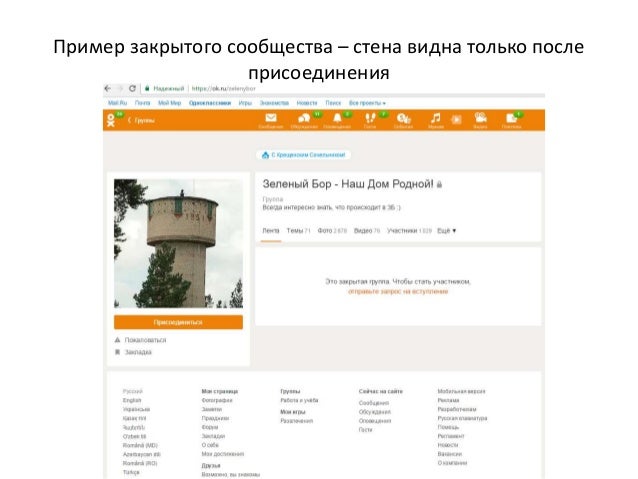Expand Все проекты dropdown
This screenshot has width=638, height=479.
[367, 103]
